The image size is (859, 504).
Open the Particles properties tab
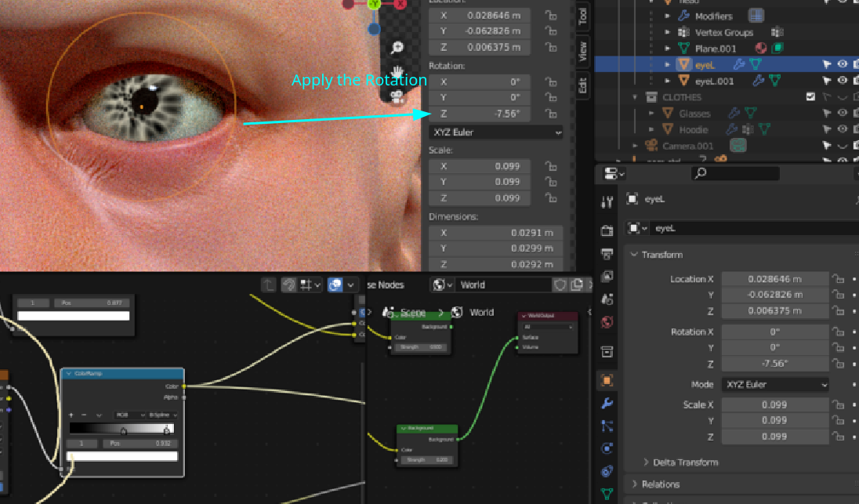[607, 426]
